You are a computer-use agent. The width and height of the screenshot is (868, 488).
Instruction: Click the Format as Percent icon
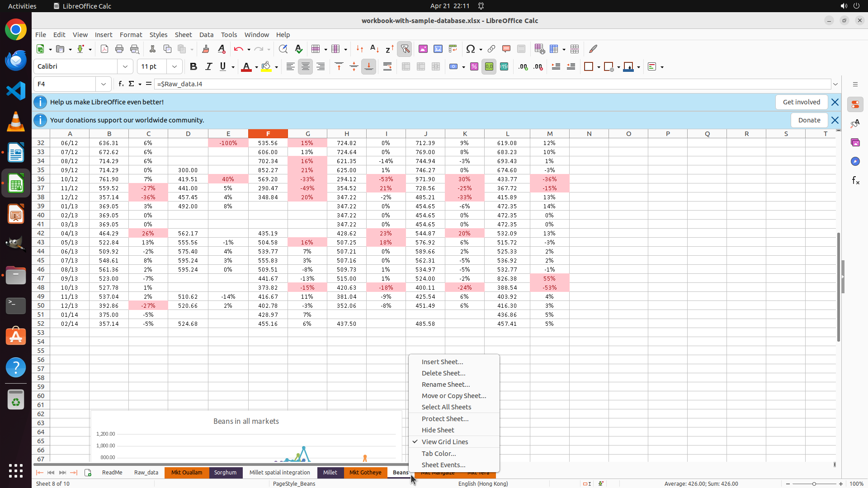(474, 67)
